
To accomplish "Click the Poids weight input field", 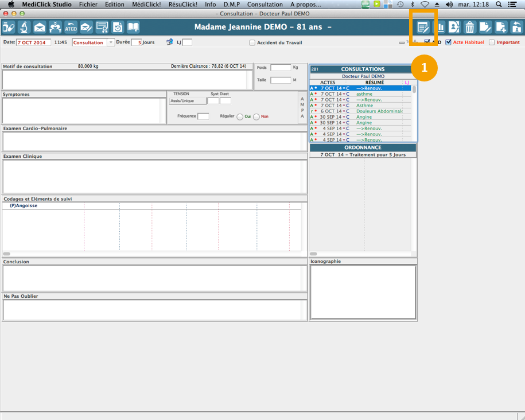I will coord(281,68).
